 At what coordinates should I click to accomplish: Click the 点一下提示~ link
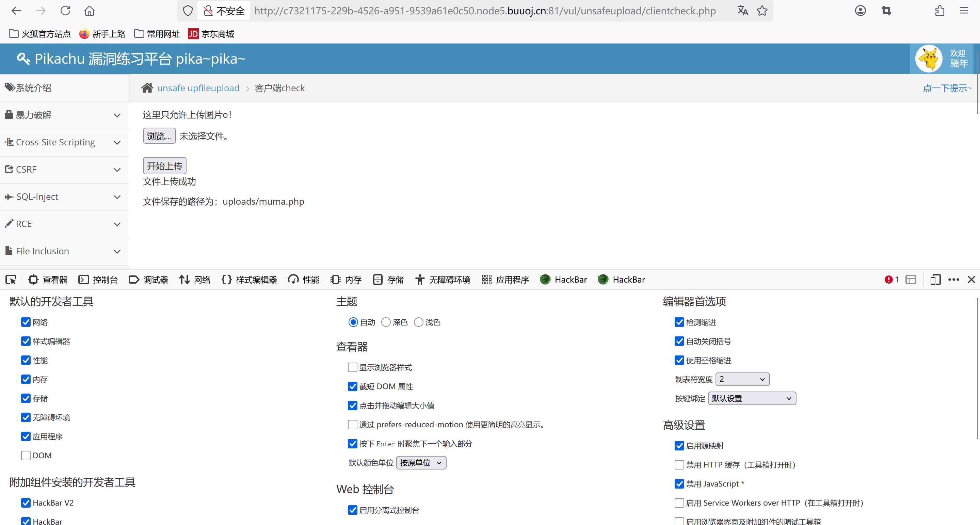(x=947, y=88)
